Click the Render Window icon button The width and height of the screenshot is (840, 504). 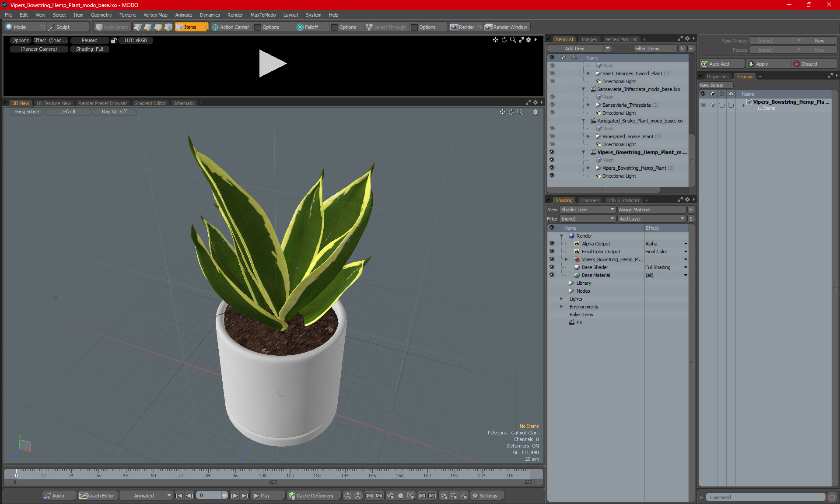(489, 27)
